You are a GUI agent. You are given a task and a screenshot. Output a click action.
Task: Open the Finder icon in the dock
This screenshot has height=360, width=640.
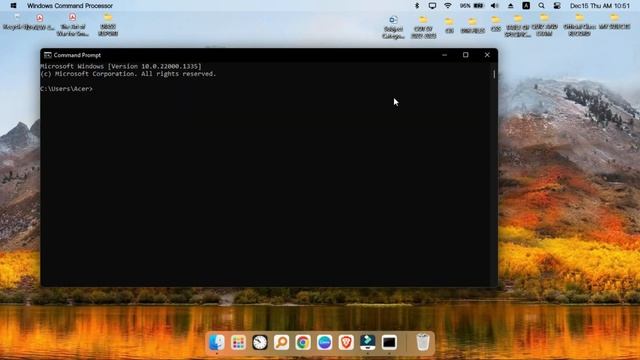pyautogui.click(x=216, y=342)
